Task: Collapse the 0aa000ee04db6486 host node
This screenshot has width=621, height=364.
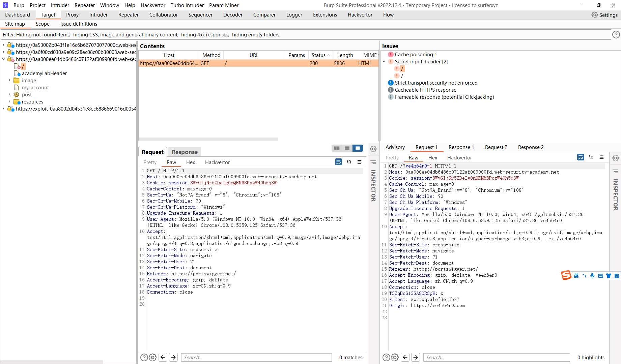Action: [3, 59]
